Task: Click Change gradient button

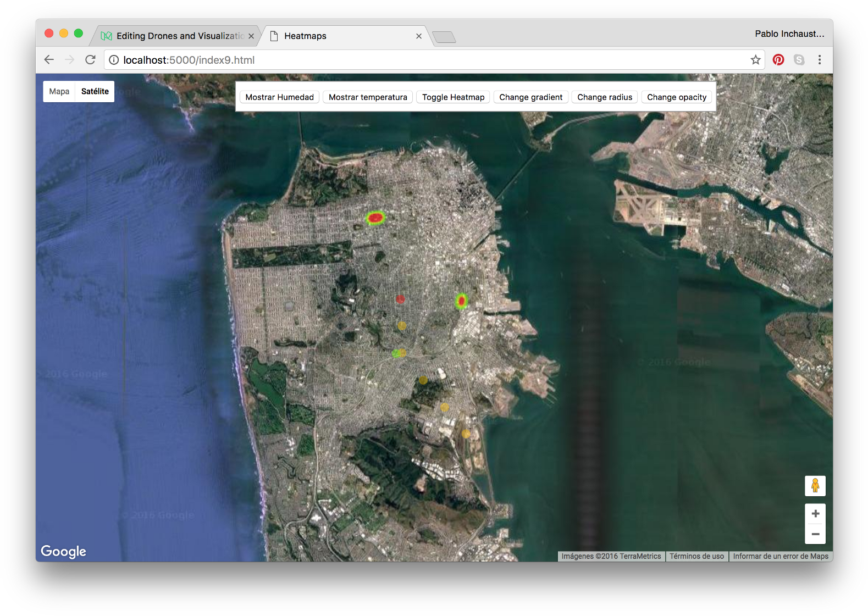Action: click(530, 97)
